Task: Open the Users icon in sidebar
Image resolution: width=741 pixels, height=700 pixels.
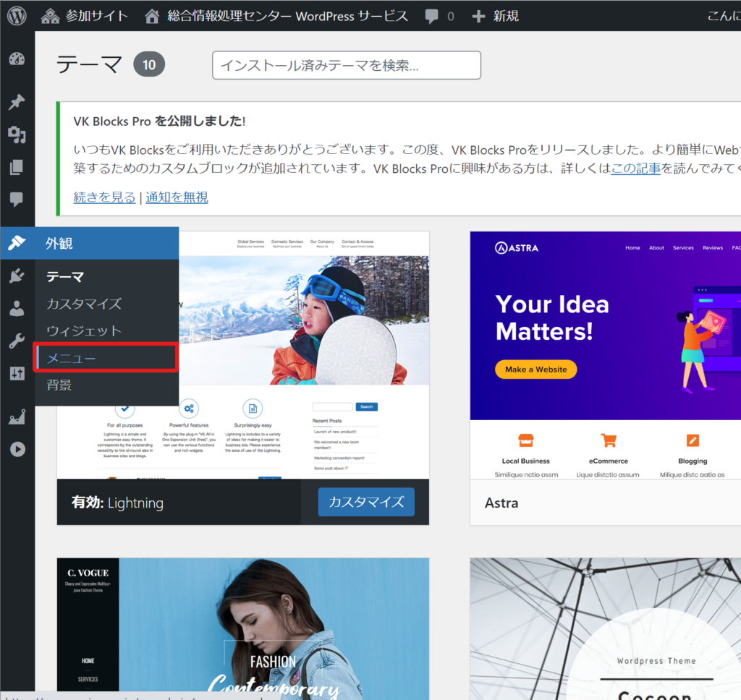Action: pos(17,309)
